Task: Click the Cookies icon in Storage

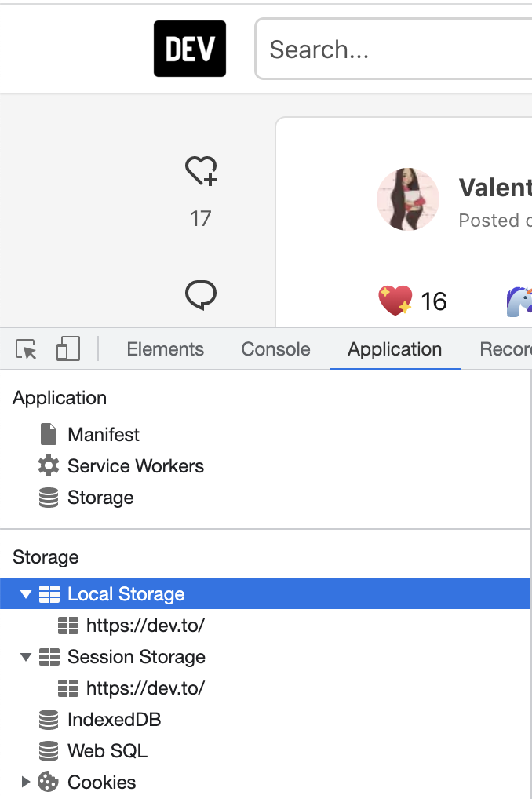Action: point(49,783)
